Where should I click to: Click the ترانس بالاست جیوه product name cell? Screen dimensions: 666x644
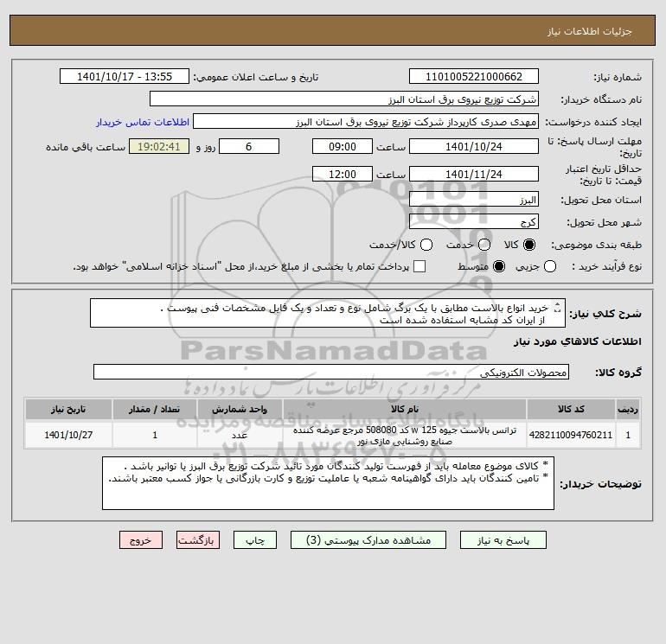click(405, 435)
